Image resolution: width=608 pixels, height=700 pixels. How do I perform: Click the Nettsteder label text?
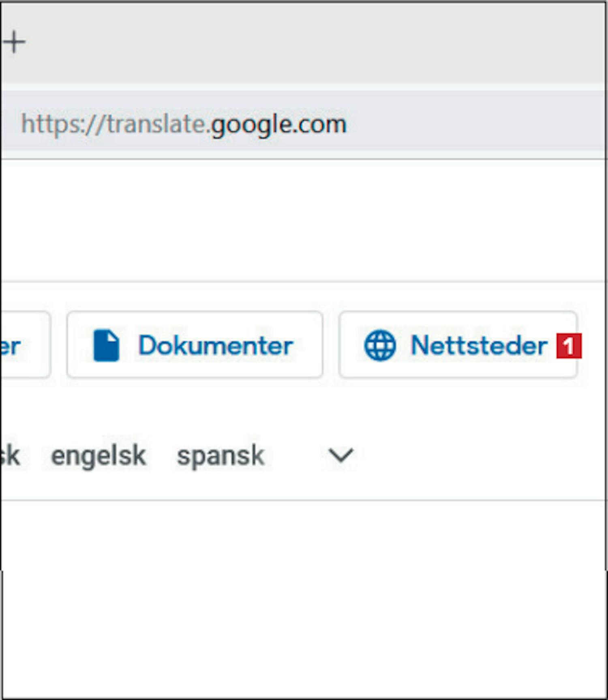coord(479,346)
